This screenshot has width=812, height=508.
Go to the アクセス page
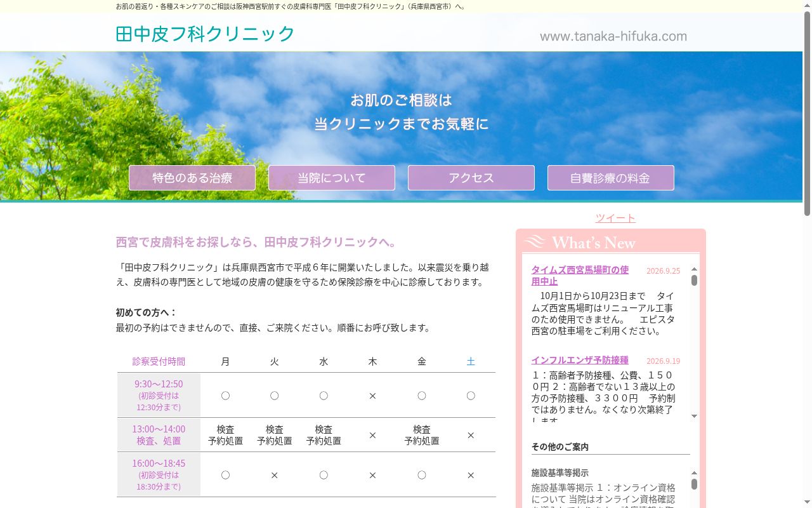[x=471, y=178]
